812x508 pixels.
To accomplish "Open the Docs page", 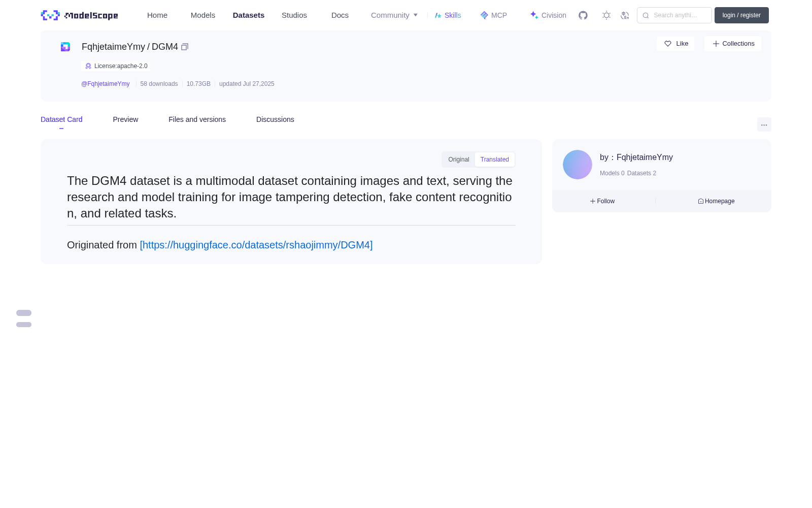I will (x=340, y=15).
